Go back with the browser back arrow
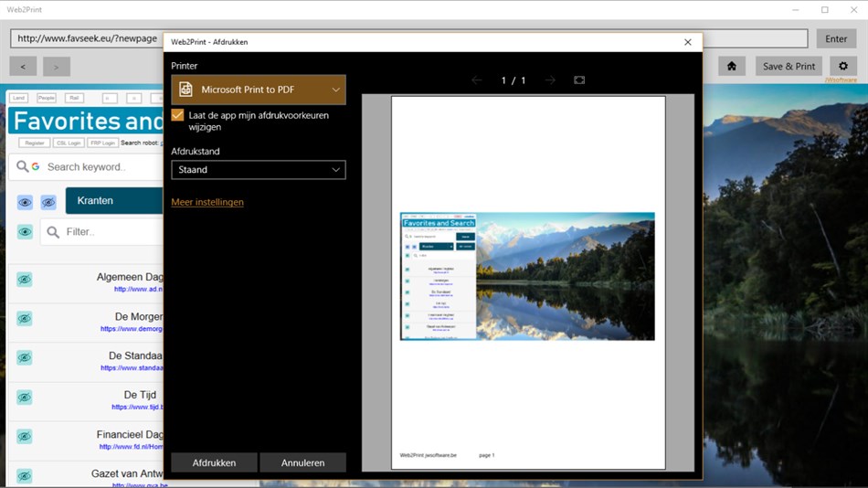Viewport: 868px width, 488px height. [x=23, y=67]
